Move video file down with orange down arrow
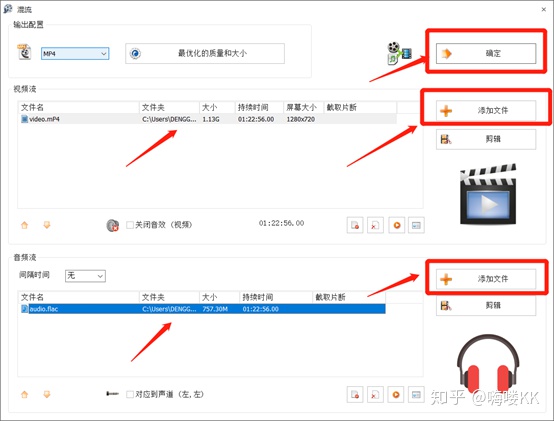The image size is (554, 421). click(x=47, y=225)
